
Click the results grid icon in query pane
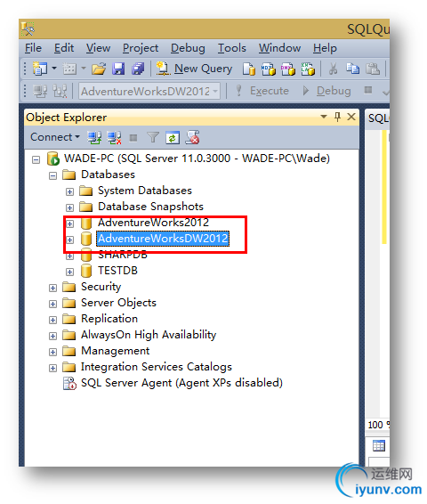click(379, 446)
